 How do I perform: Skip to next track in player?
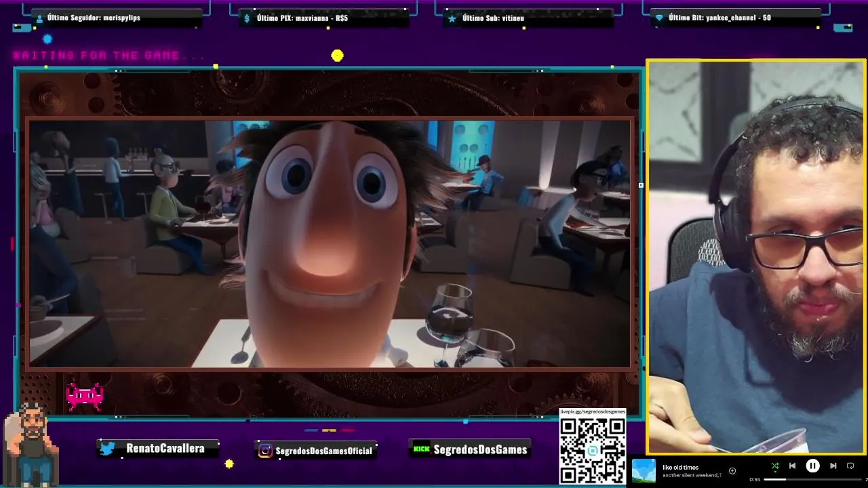(x=833, y=466)
